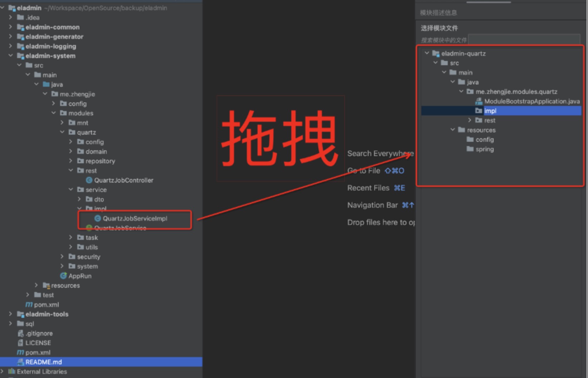Collapse the eladmin-system module
588x378 pixels.
tap(11, 55)
